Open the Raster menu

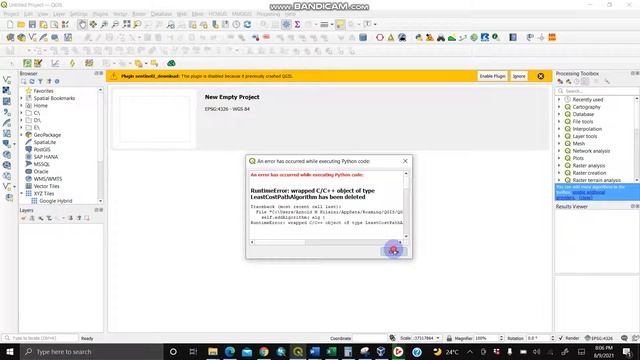(139, 14)
